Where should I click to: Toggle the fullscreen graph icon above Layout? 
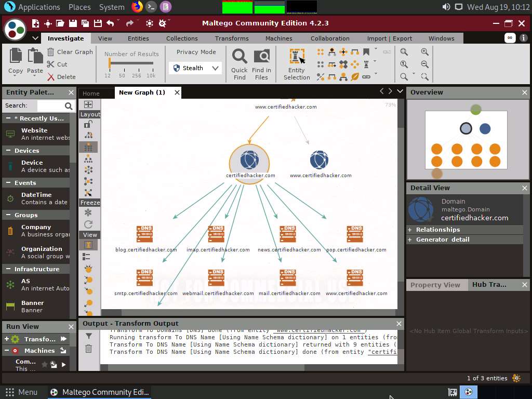click(88, 104)
